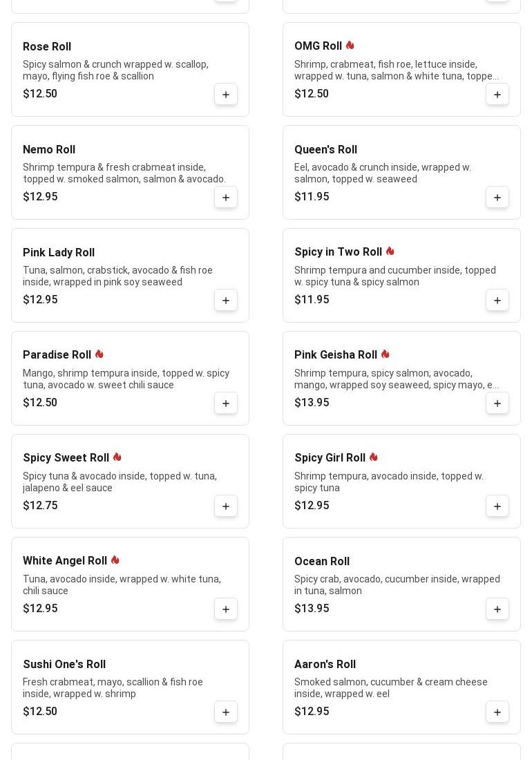
Task: Open the Ocean Roll item title
Action: pos(322,562)
